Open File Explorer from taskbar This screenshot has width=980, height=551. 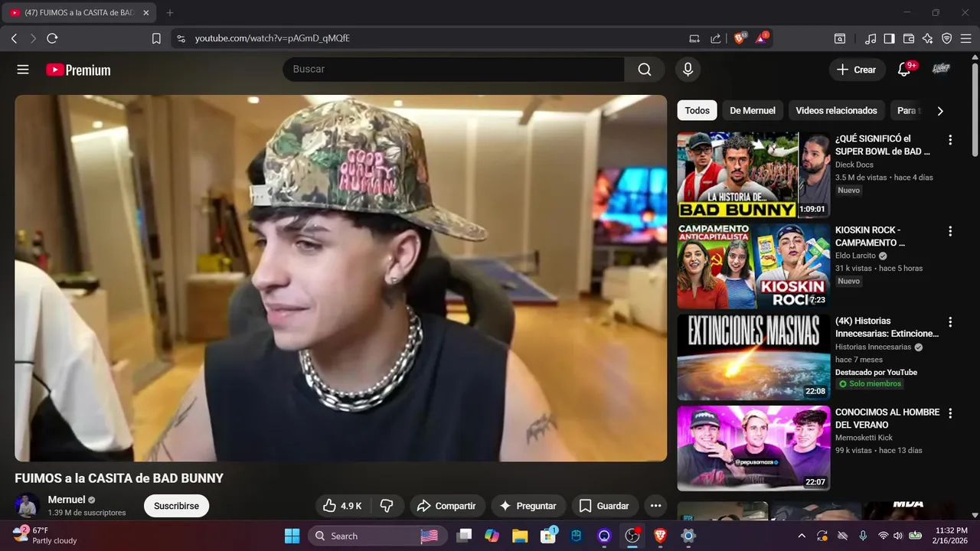pos(520,536)
